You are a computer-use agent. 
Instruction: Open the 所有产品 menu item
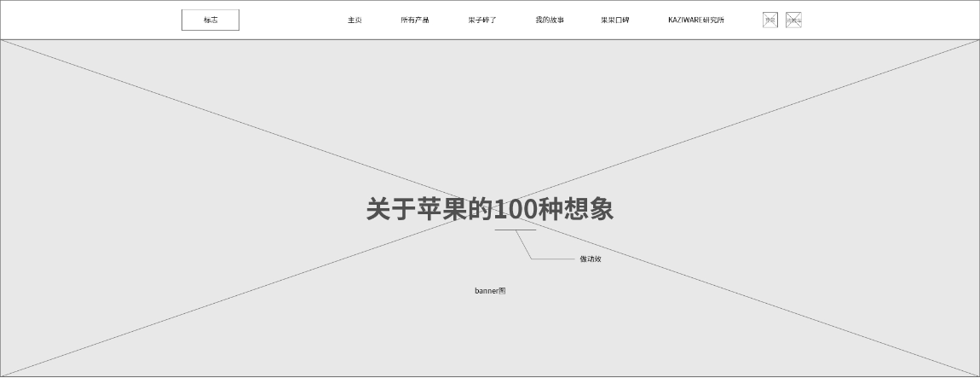coord(415,20)
